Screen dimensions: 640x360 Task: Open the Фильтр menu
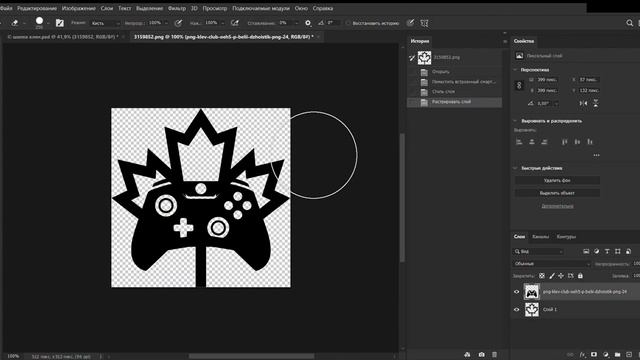(x=176, y=8)
